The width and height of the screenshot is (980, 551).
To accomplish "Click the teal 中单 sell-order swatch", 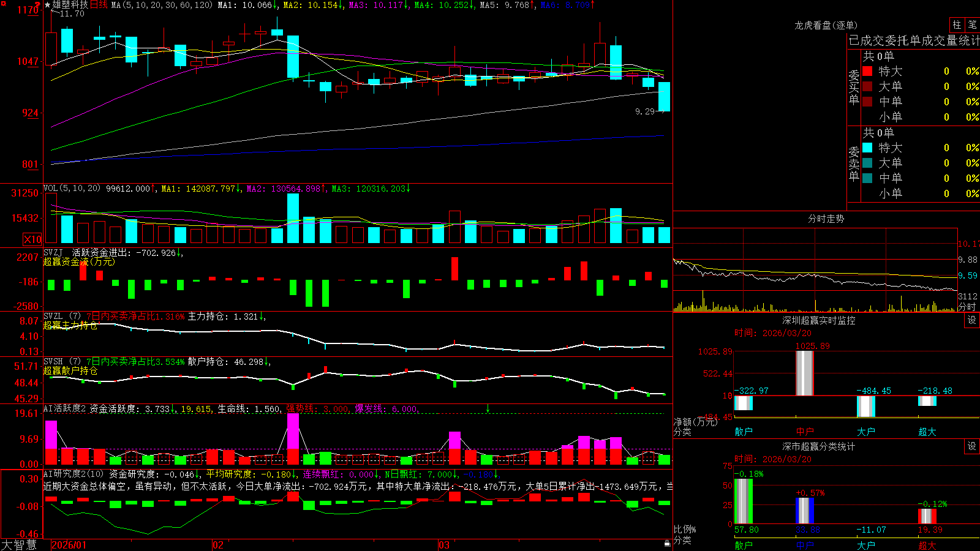I will [867, 178].
